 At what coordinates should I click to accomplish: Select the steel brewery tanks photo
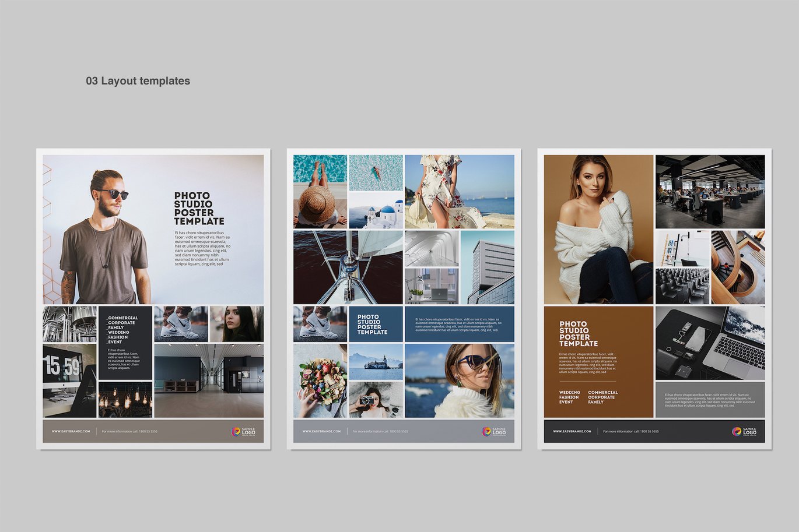(x=69, y=324)
